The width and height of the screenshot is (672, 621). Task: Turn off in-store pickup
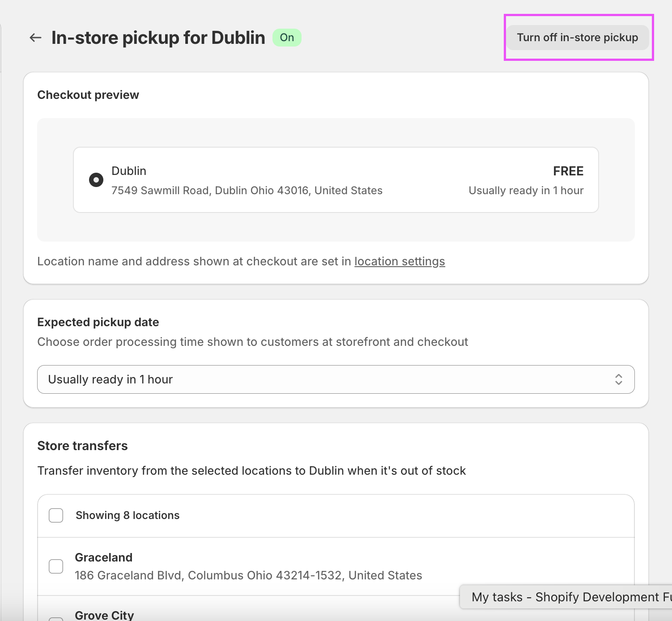(x=577, y=38)
